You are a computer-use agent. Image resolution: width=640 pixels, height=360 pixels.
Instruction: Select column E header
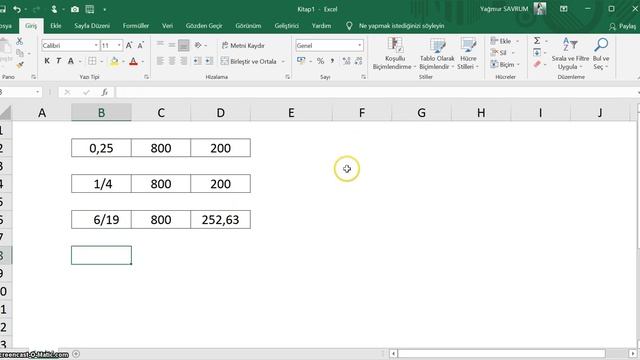(291, 113)
